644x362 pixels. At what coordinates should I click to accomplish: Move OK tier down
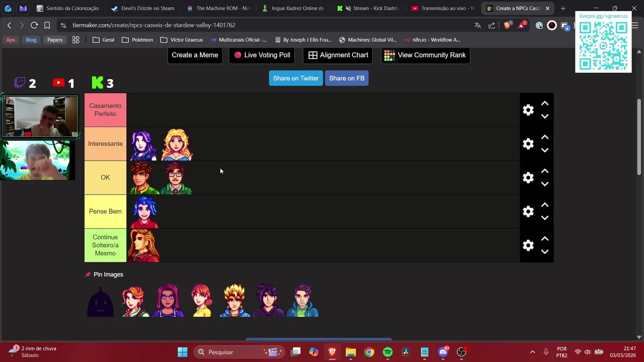point(544,184)
